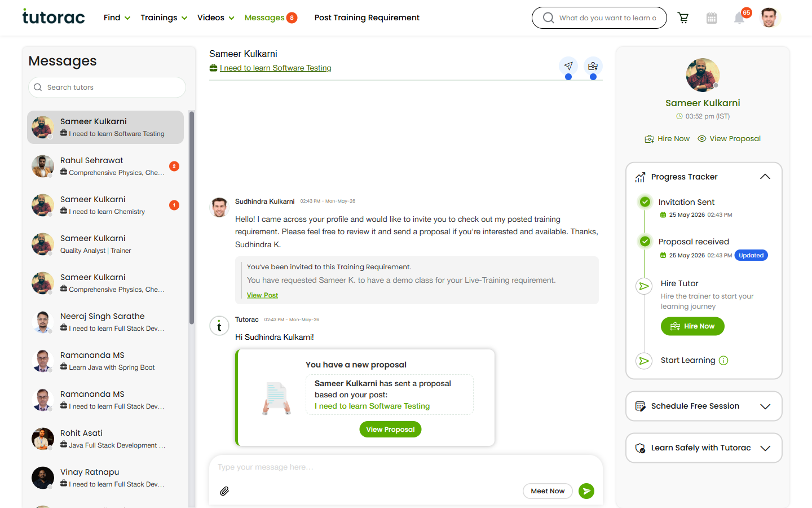Click '03:52 pm (IST)' time text
Image resolution: width=812 pixels, height=508 pixels.
[708, 117]
